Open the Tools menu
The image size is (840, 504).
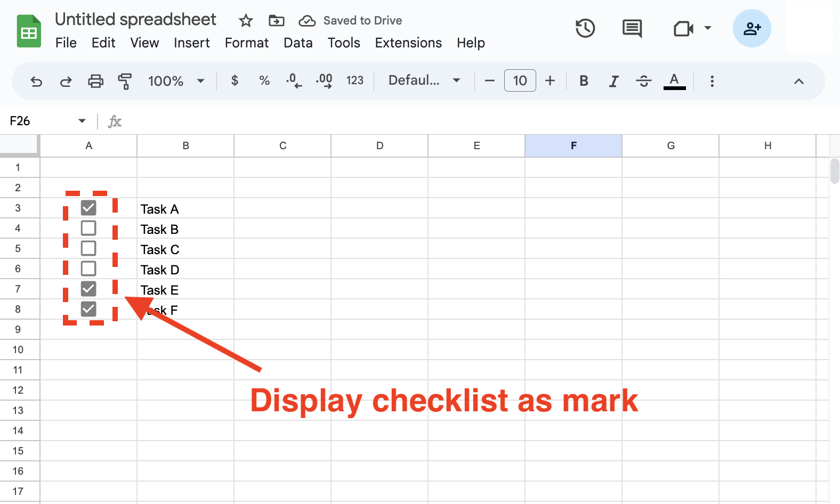[344, 43]
